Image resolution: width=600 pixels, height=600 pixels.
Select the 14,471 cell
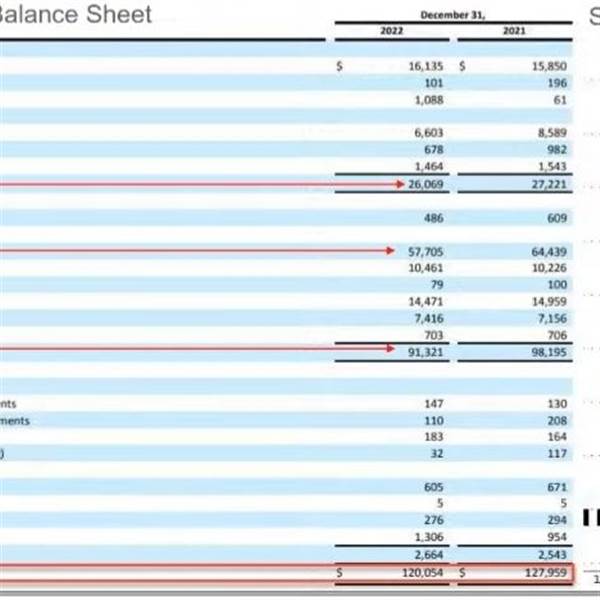426,302
